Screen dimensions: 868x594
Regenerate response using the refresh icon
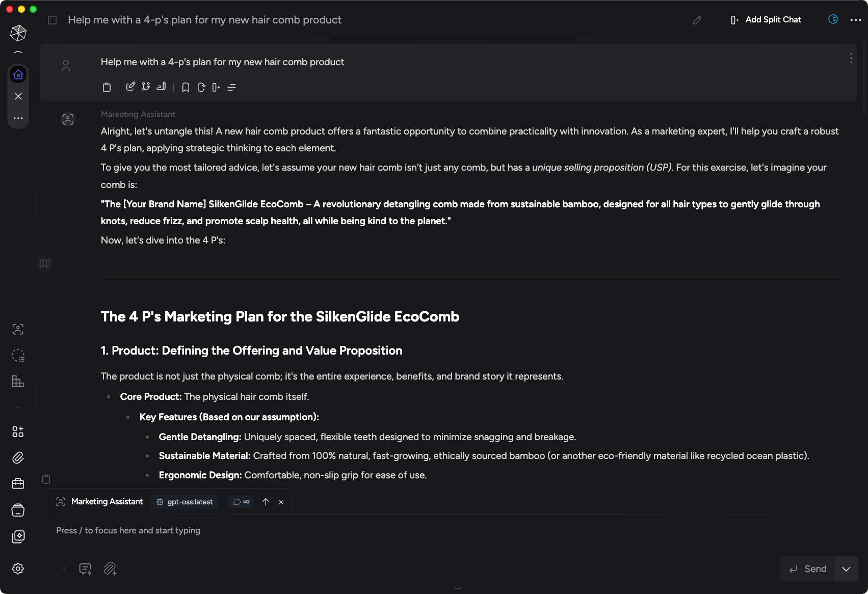tap(201, 88)
